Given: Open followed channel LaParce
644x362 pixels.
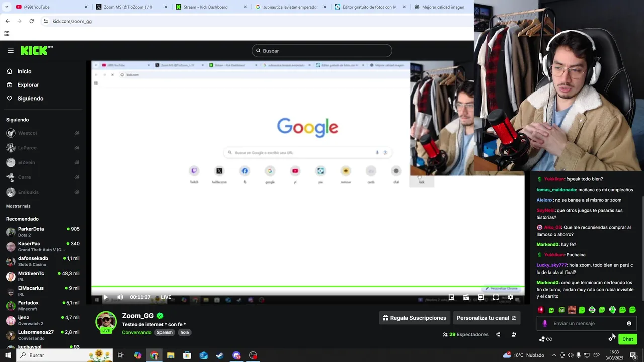Looking at the screenshot, I should (43, 148).
